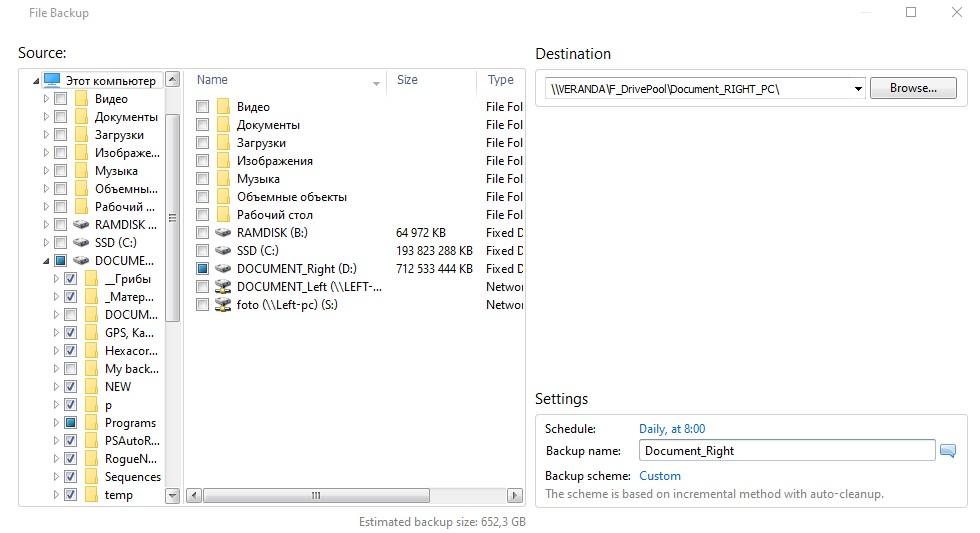Uncheck the _Грибы folder checkbox in tree
This screenshot has height=533, width=980.
coord(71,279)
